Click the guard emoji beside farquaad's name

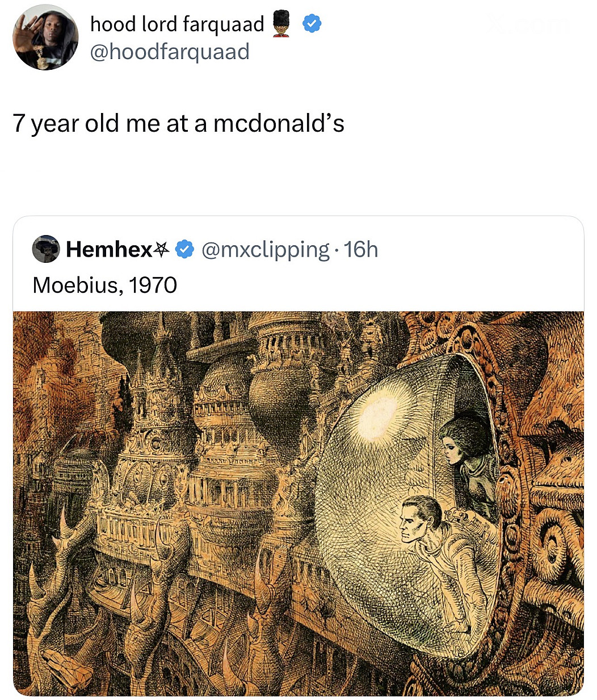tap(281, 24)
